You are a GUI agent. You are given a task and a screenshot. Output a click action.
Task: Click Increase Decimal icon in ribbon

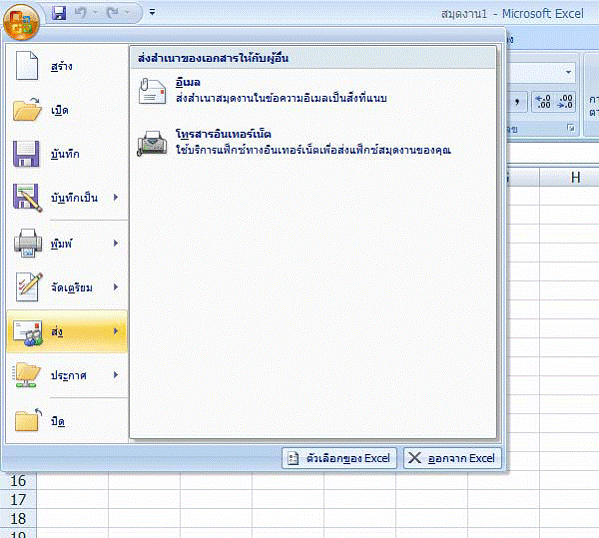pos(543,102)
